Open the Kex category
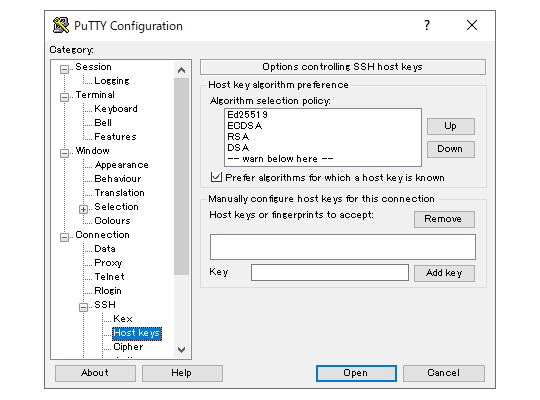 tap(123, 319)
